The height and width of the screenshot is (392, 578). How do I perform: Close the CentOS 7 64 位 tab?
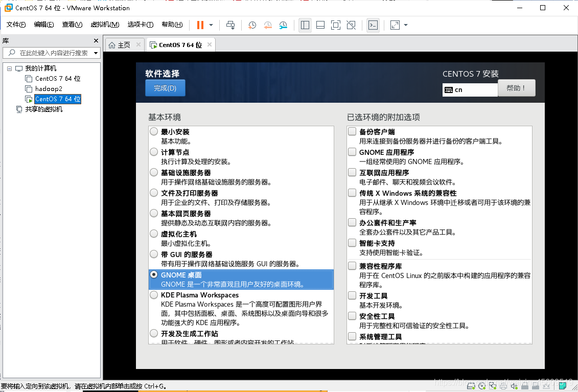tap(210, 44)
